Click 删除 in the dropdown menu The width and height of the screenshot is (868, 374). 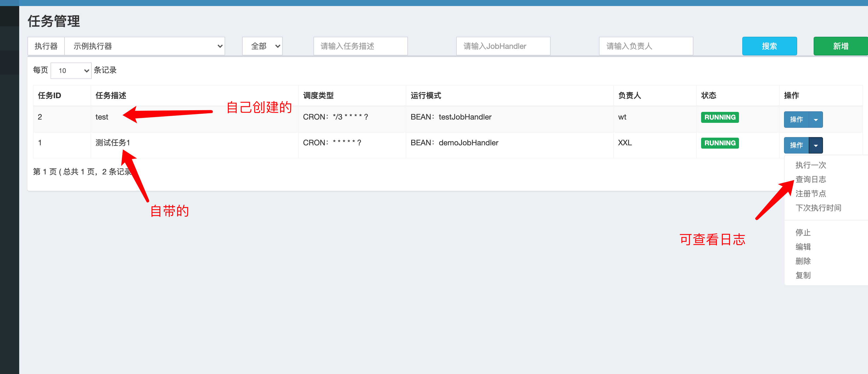(803, 261)
